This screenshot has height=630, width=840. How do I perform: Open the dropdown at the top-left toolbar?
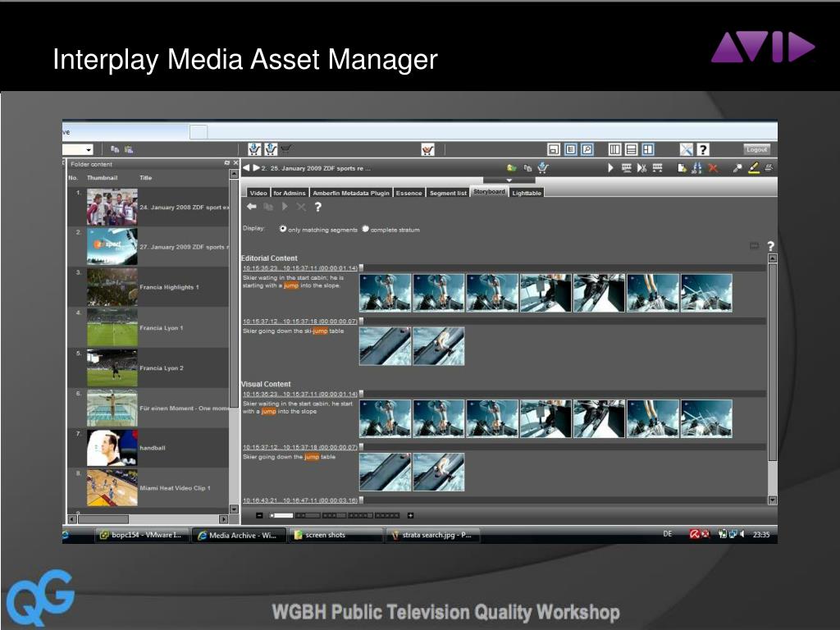(x=89, y=150)
